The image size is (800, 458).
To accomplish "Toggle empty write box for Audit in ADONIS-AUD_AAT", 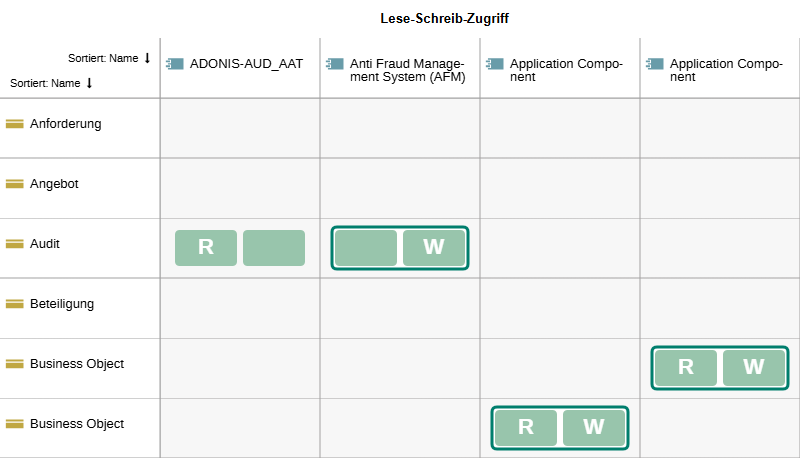I will click(x=274, y=248).
